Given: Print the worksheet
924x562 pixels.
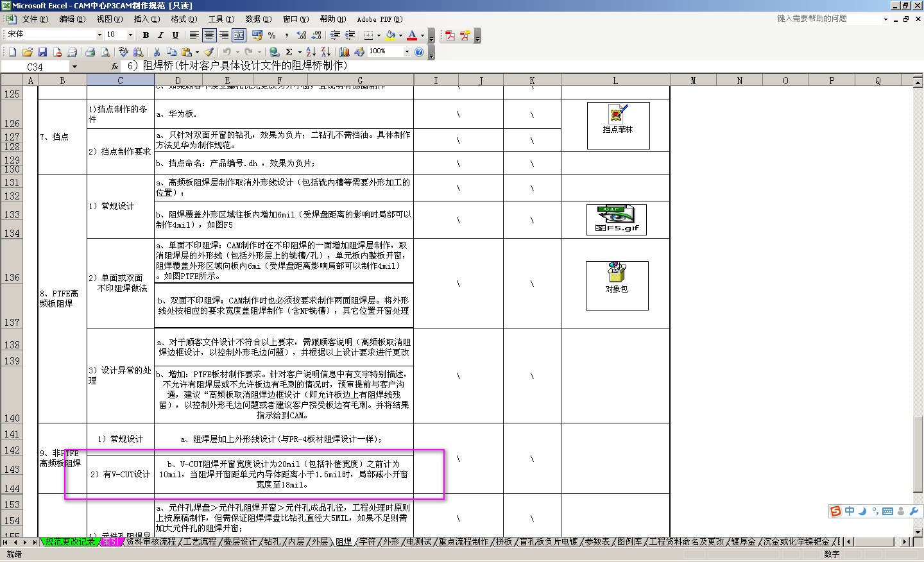Looking at the screenshot, I should (x=90, y=52).
